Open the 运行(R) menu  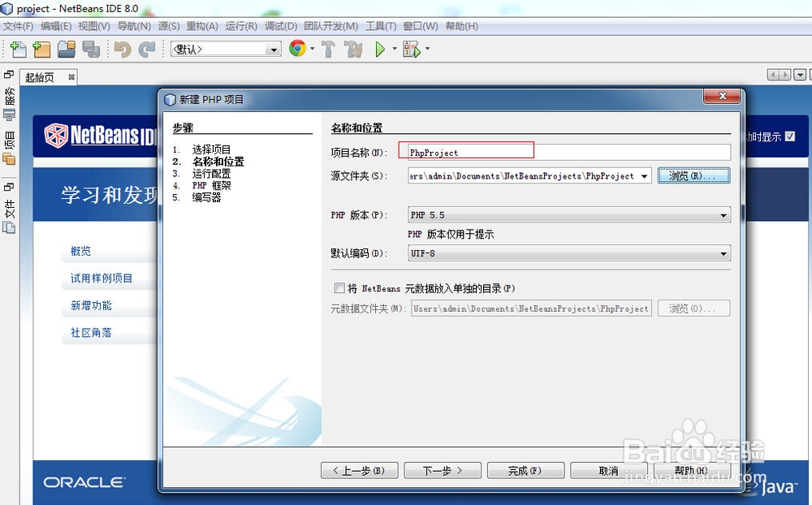tap(241, 26)
